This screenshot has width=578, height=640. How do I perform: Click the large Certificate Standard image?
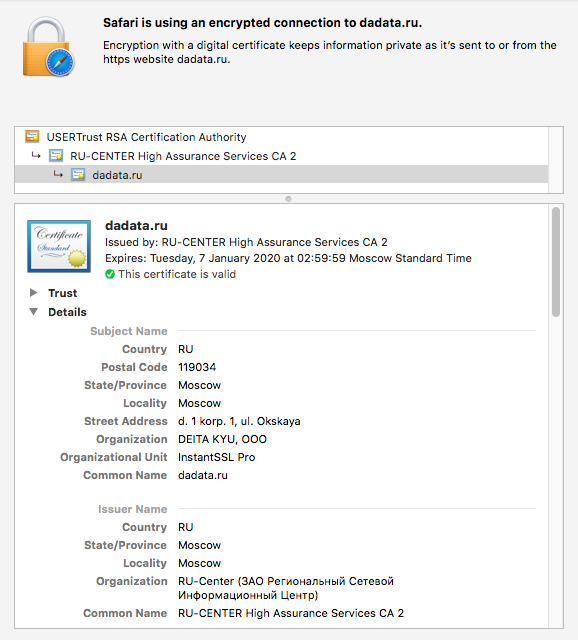click(59, 246)
